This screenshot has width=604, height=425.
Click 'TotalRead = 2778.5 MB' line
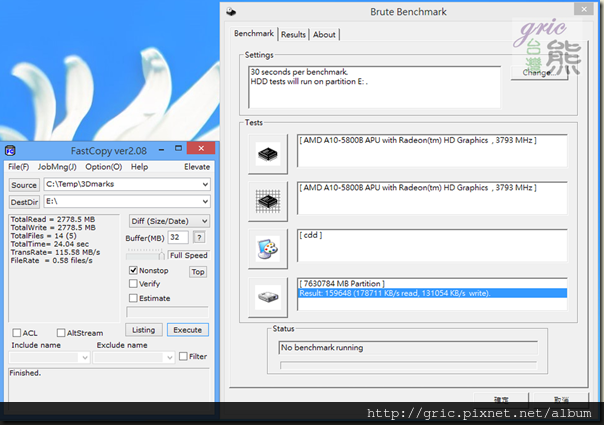[53, 219]
